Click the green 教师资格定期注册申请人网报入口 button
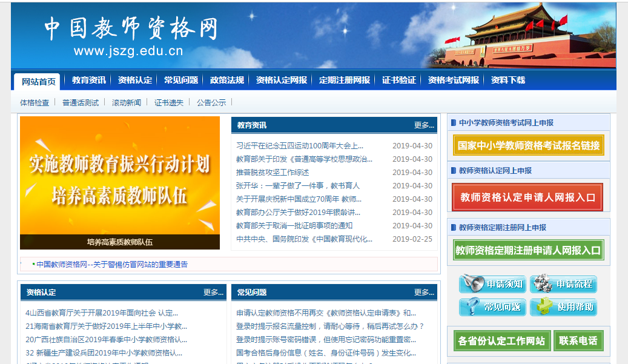The height and width of the screenshot is (364, 628). [x=529, y=250]
